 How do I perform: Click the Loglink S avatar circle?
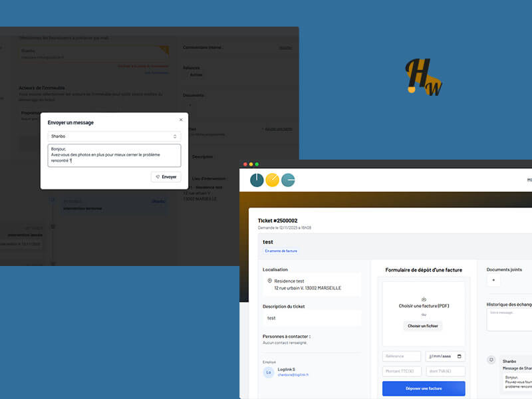tap(267, 372)
